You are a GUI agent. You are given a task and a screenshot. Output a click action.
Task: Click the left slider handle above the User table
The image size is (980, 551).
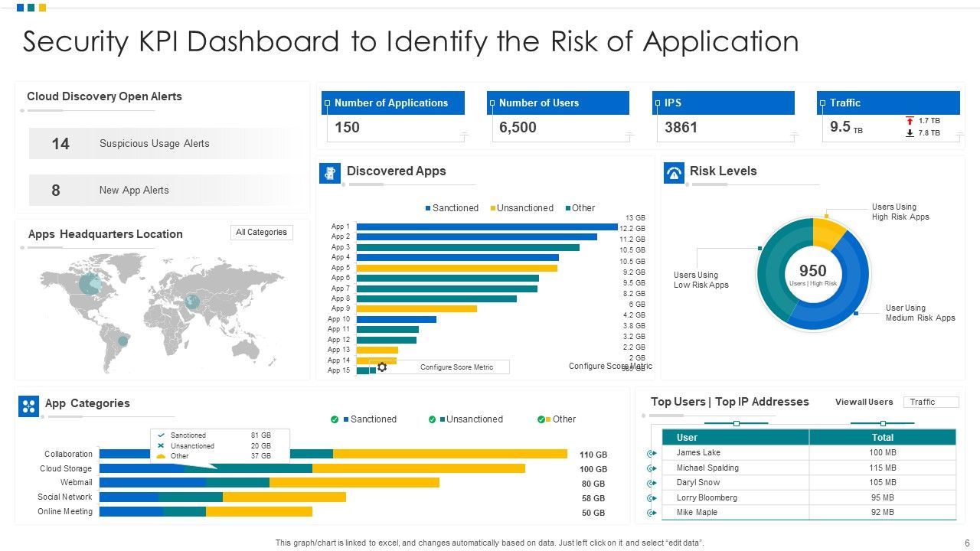click(737, 423)
